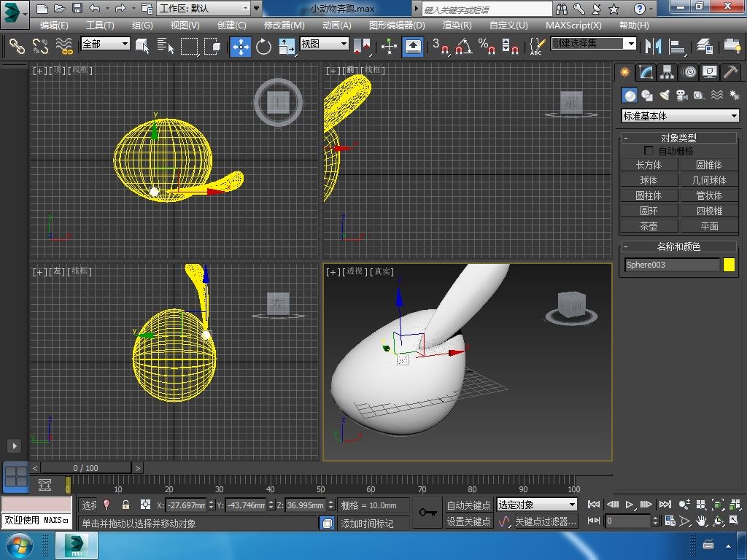Toggle selection lock padlock icon
This screenshot has width=747, height=560.
[125, 505]
